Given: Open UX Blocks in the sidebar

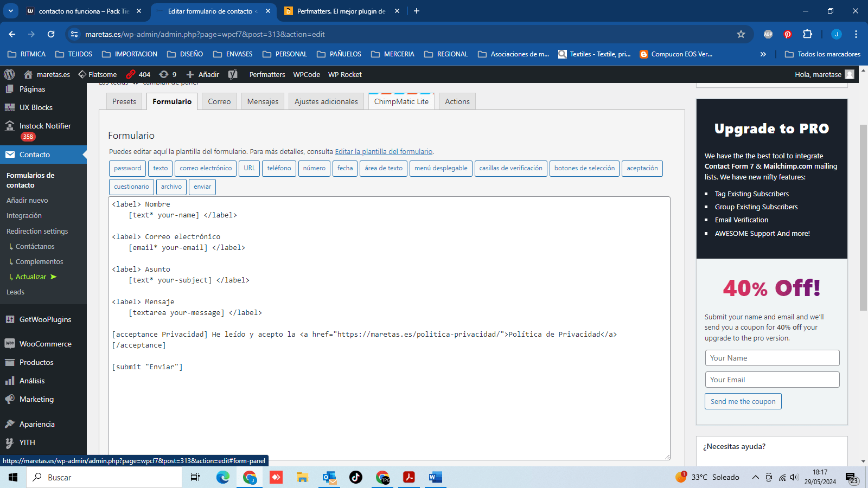Looking at the screenshot, I should pyautogui.click(x=36, y=107).
